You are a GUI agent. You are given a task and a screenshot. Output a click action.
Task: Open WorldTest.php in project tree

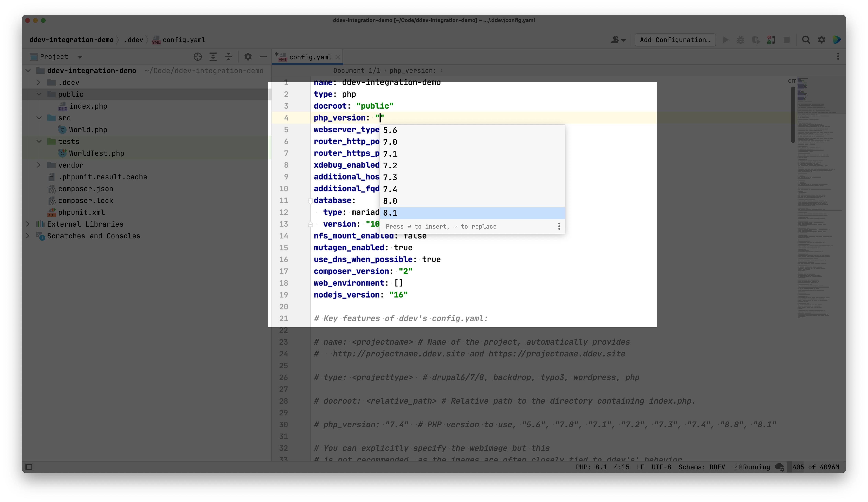(x=91, y=153)
